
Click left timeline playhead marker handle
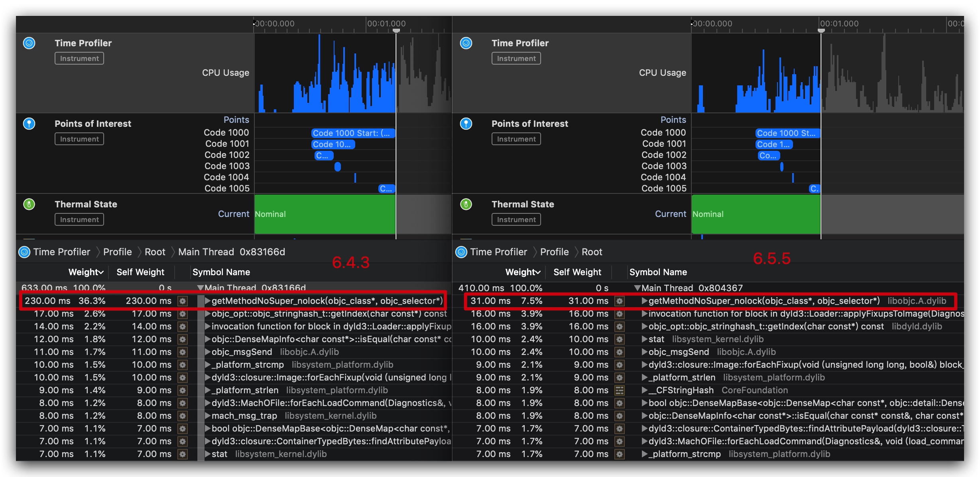[x=396, y=31]
